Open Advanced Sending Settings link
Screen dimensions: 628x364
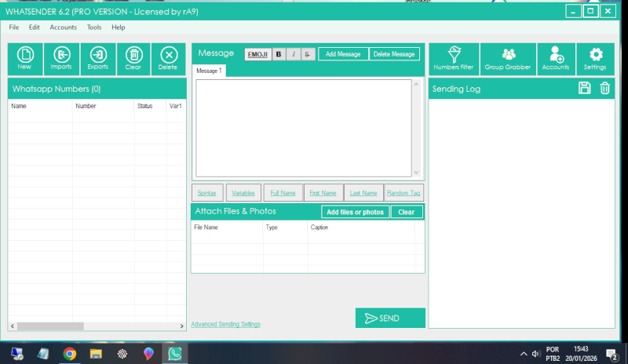coord(226,324)
